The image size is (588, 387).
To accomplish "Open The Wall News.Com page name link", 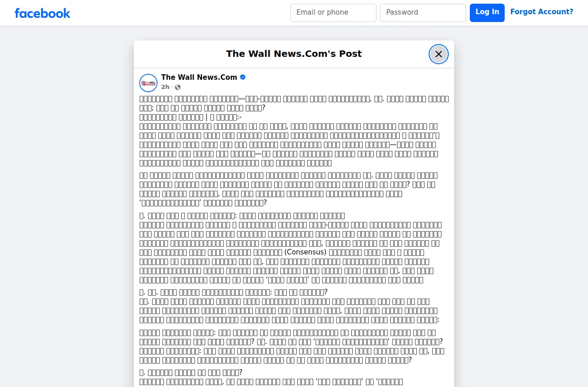I will [x=199, y=77].
